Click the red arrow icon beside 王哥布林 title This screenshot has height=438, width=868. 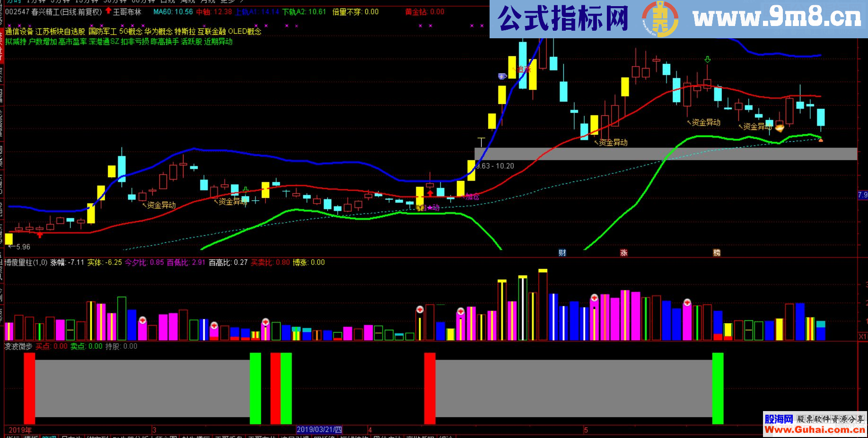pos(108,12)
